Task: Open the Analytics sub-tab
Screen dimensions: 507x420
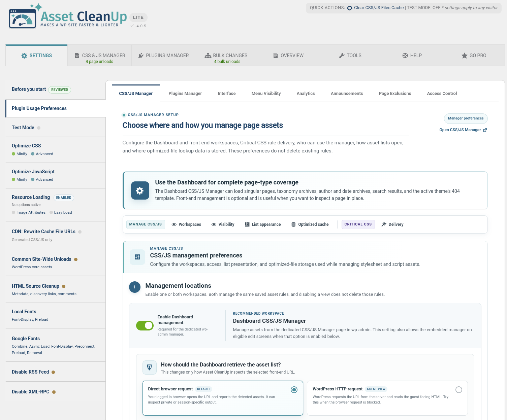Action: point(306,94)
